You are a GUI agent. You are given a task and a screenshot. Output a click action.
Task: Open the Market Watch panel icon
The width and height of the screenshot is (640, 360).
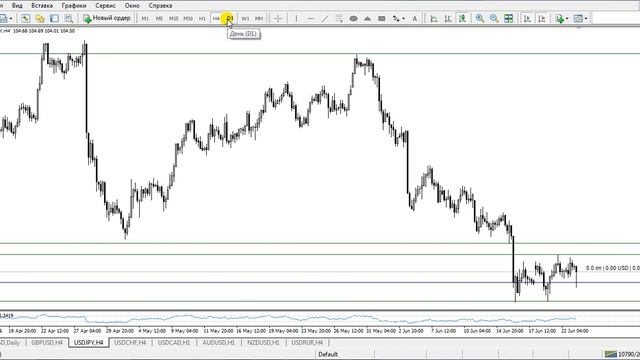(x=26, y=18)
